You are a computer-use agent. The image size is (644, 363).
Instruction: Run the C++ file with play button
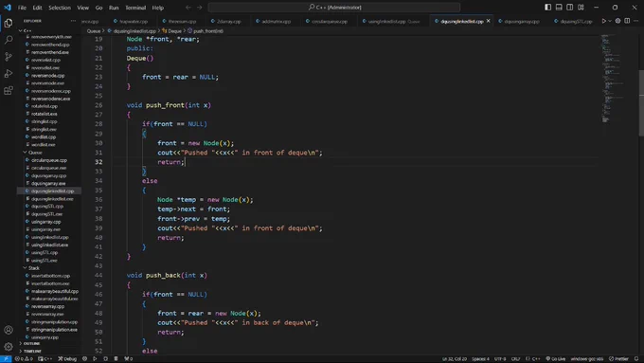click(604, 21)
